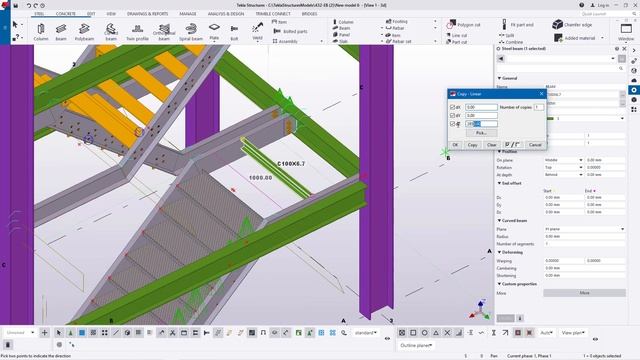This screenshot has width=640, height=360.
Task: Click the Undo arrow in title bar
Action: pyautogui.click(x=29, y=5)
